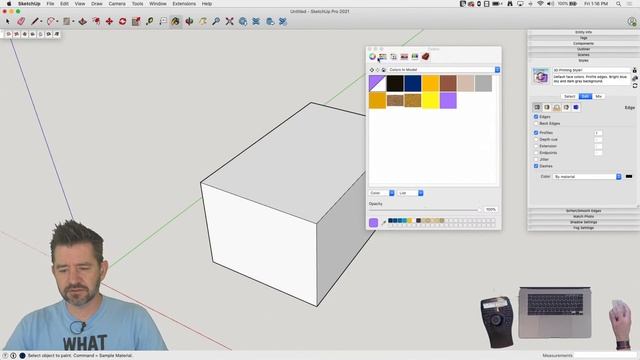Select the Rectangle shape tool

(67, 21)
